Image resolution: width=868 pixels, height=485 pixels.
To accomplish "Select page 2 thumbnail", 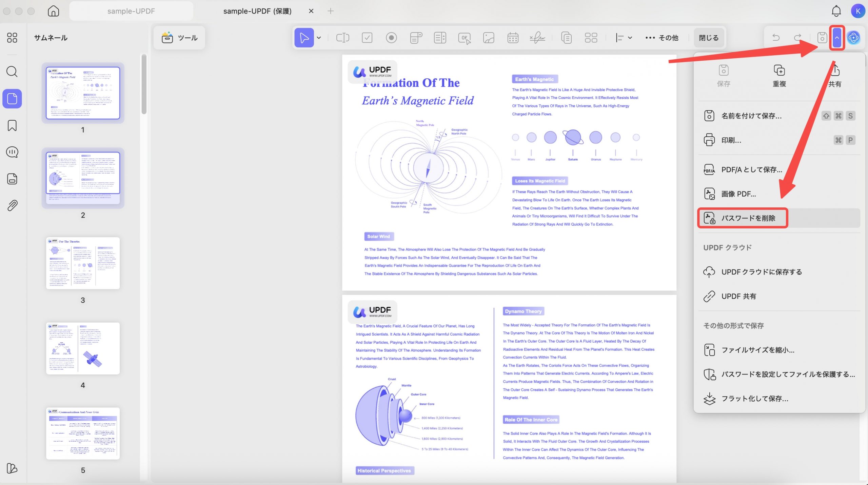I will [x=83, y=178].
